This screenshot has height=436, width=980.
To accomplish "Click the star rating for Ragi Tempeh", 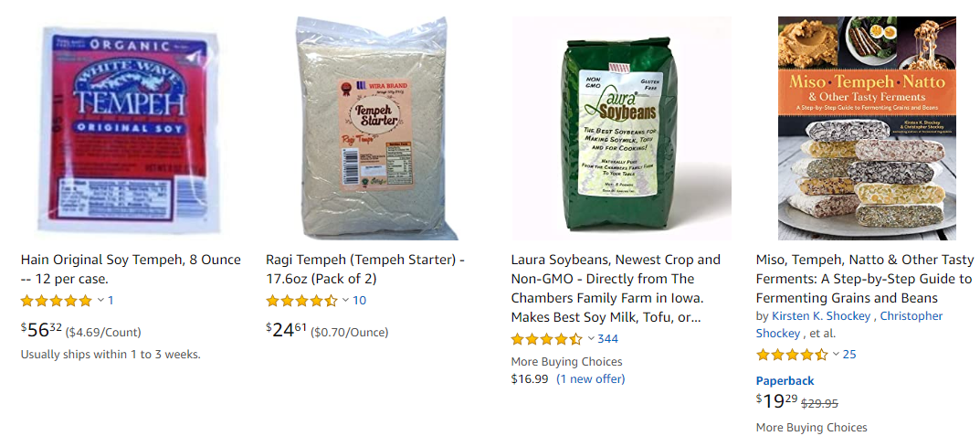I will 302,301.
